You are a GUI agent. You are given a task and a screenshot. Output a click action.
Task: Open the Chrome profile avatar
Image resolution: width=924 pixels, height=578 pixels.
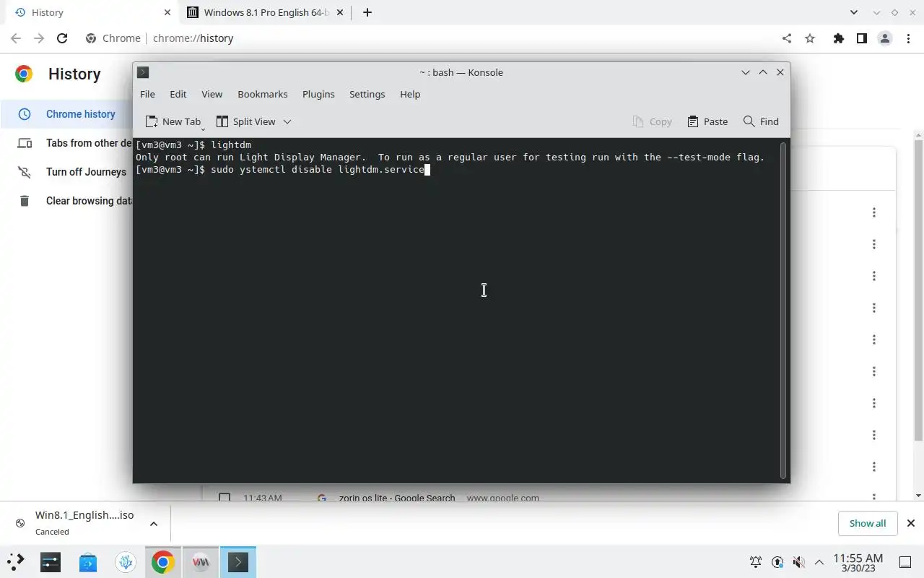point(885,38)
